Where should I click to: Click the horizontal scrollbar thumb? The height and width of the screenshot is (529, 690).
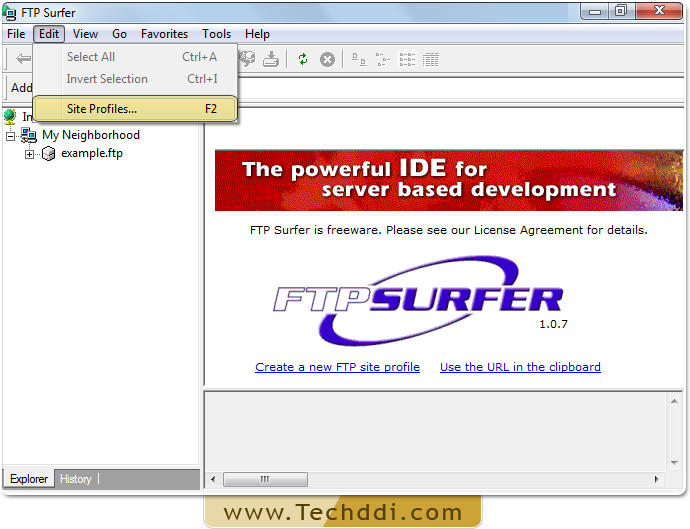pos(265,479)
